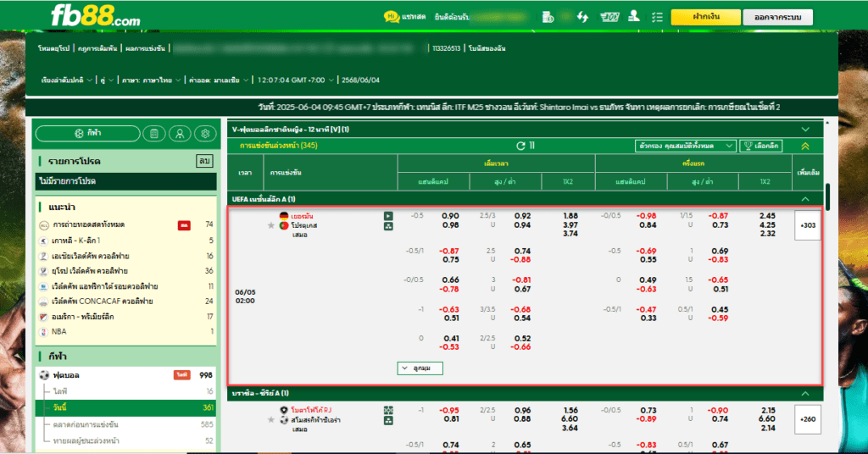Bet Germany 1X2 home win odds 1.88
Image resolution: width=868 pixels, height=454 pixels.
tap(570, 216)
